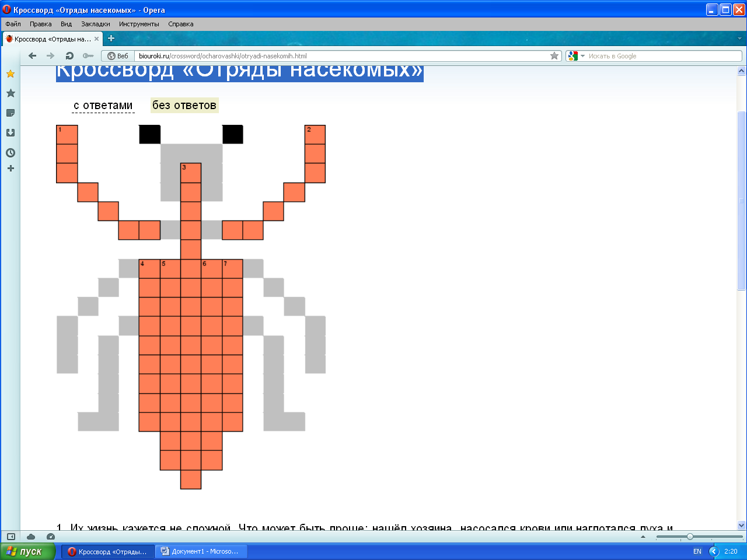Open the Downloads panel in sidebar

11,133
